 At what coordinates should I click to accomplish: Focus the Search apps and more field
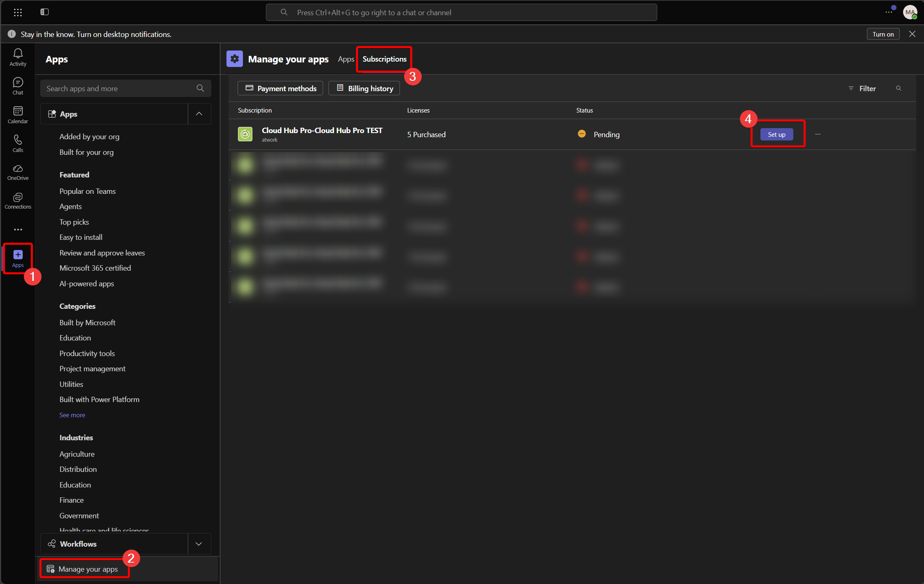126,88
